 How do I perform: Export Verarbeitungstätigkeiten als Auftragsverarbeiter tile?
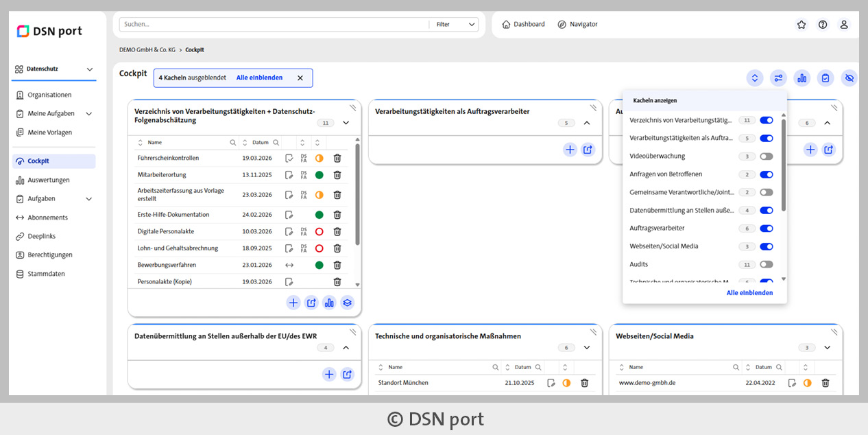[x=588, y=150]
